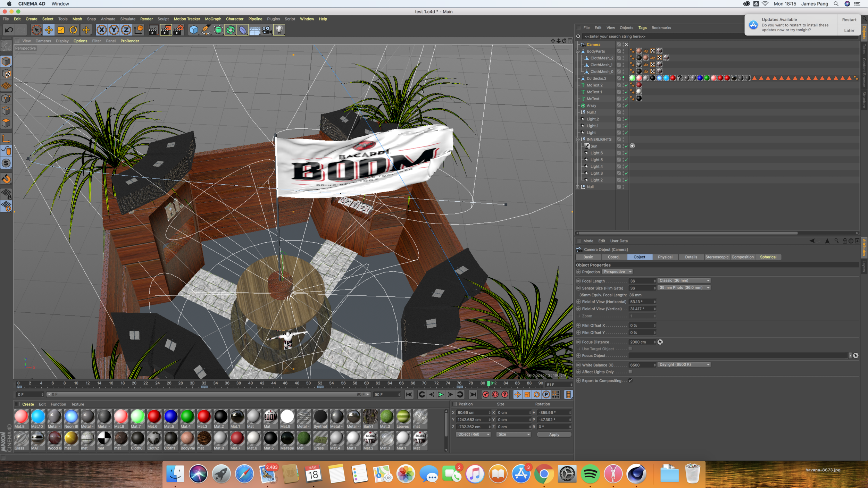Toggle the Light.6 enable checkmark
The image size is (868, 488).
coord(626,153)
